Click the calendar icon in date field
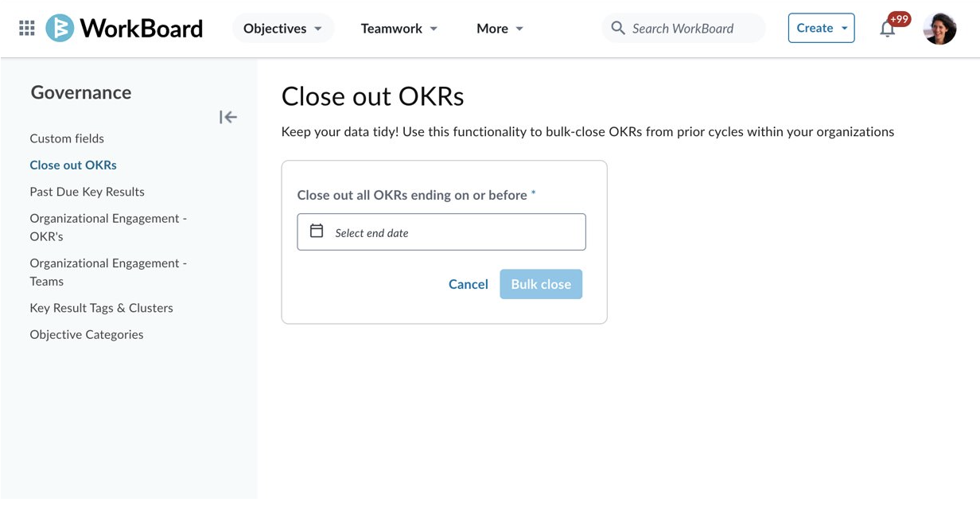980x506 pixels. (317, 231)
